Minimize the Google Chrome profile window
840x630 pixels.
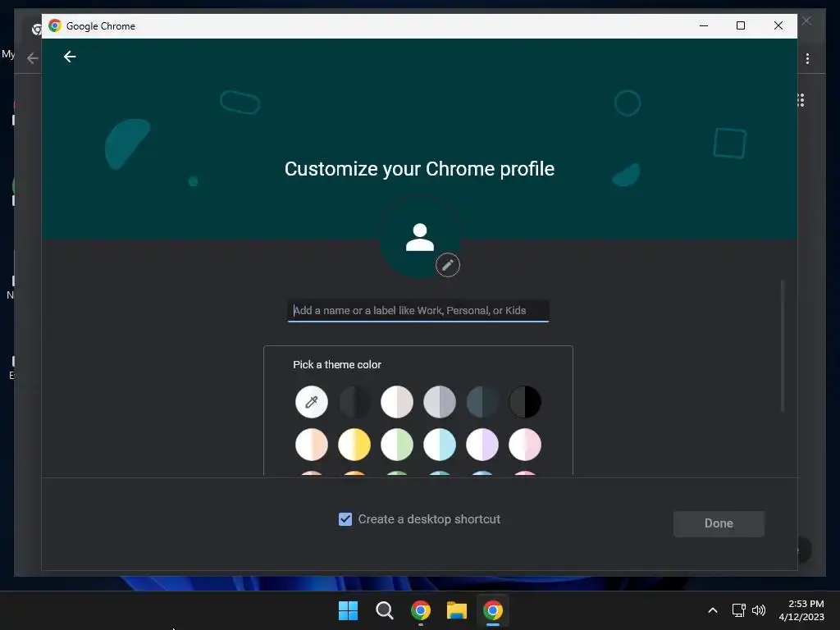pyautogui.click(x=704, y=25)
